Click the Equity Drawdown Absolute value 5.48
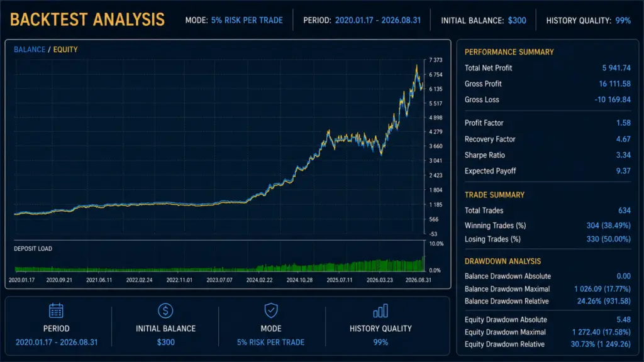 pyautogui.click(x=623, y=319)
